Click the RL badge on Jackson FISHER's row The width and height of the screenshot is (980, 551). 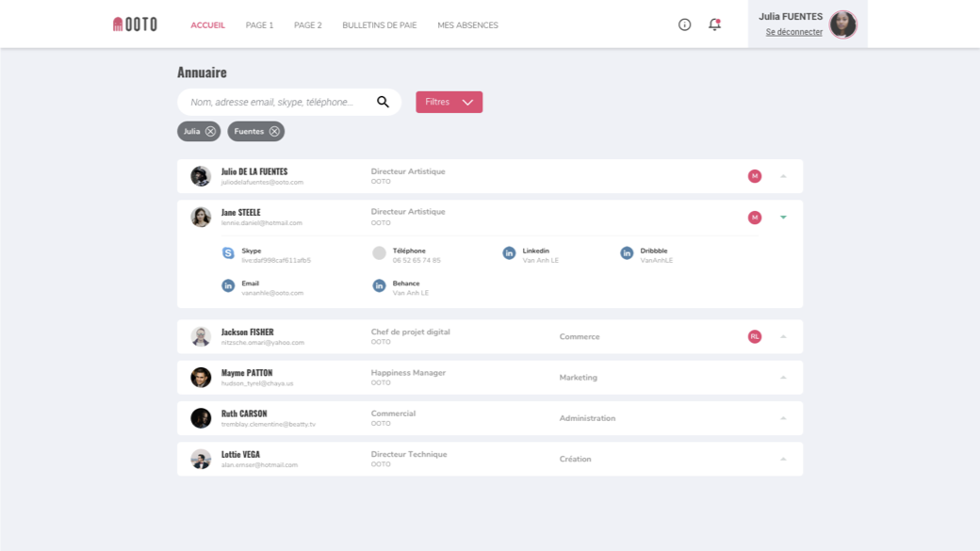(755, 337)
